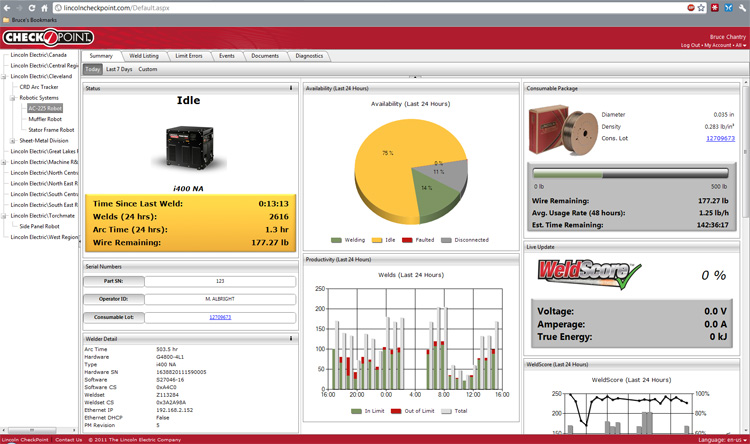Collapse the Robotic Systems tree node

point(13,98)
